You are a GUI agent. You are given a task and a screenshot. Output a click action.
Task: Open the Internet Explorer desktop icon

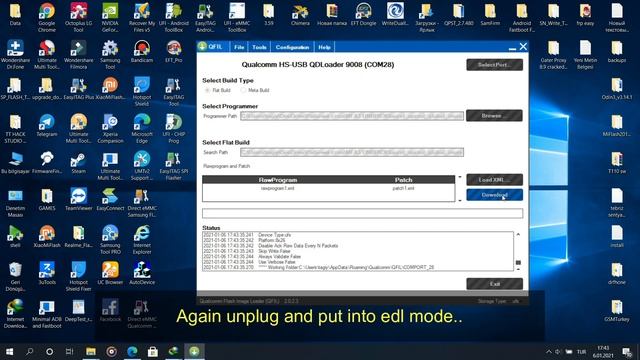(142, 239)
